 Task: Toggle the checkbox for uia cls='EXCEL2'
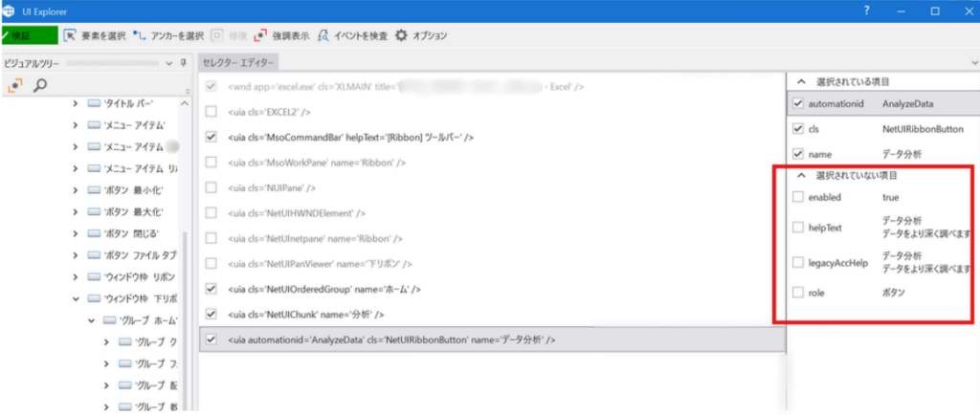pos(212,112)
